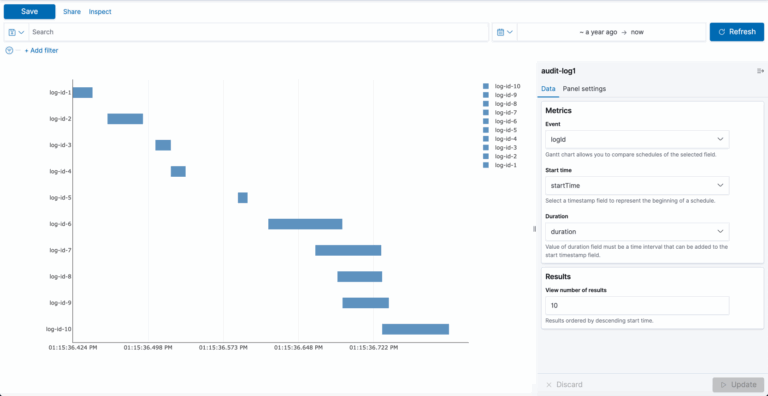Click the log-id-10 Gantt bar
The image size is (768, 396).
click(x=415, y=329)
